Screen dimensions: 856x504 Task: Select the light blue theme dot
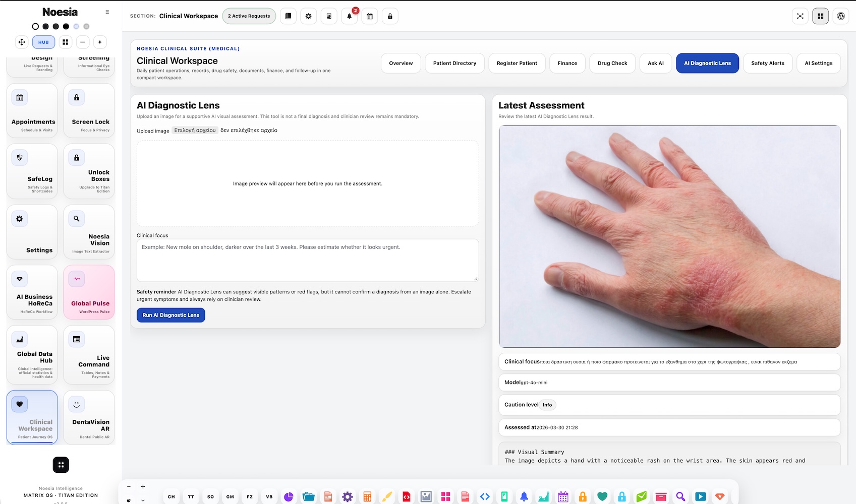click(76, 26)
